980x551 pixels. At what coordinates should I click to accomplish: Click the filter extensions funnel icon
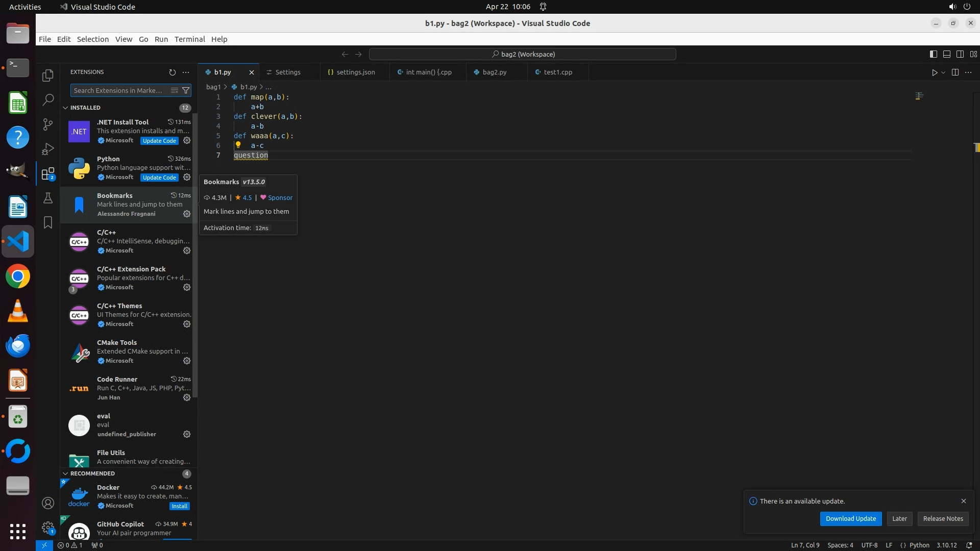click(x=186, y=90)
